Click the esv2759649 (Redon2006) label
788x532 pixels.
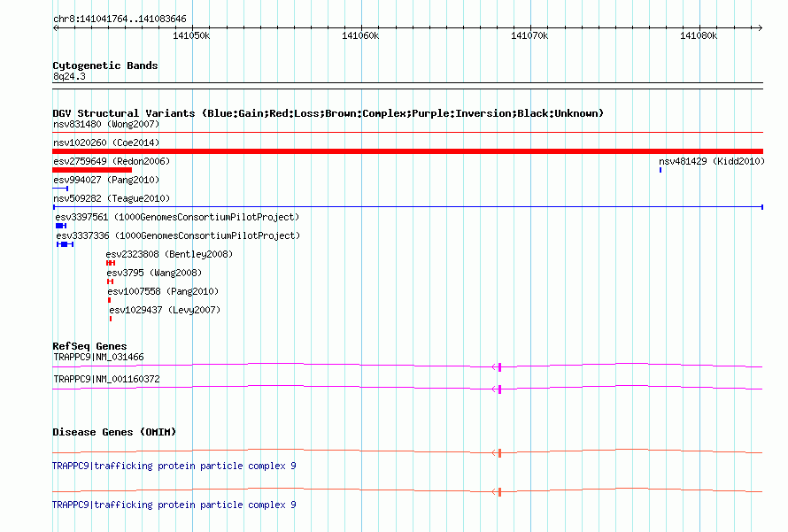point(112,161)
